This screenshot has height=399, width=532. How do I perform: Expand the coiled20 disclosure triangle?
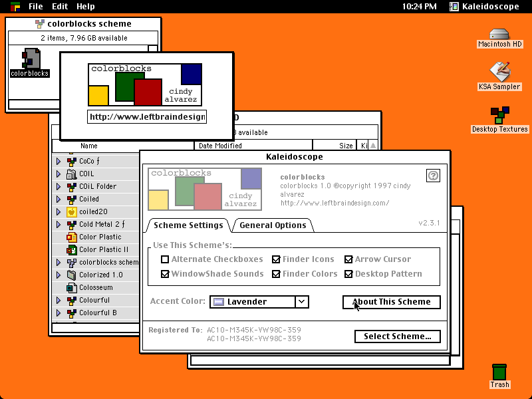coord(59,211)
